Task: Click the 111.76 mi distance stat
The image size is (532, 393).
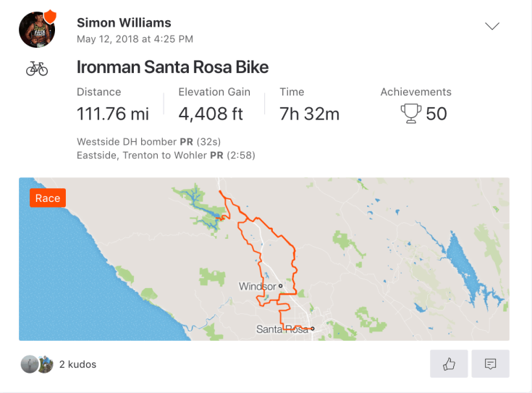Action: (113, 114)
